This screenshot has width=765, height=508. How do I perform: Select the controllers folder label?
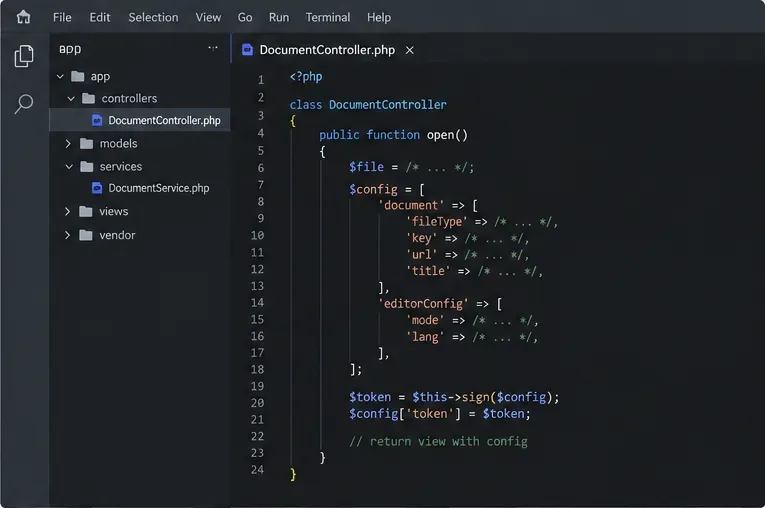point(129,99)
